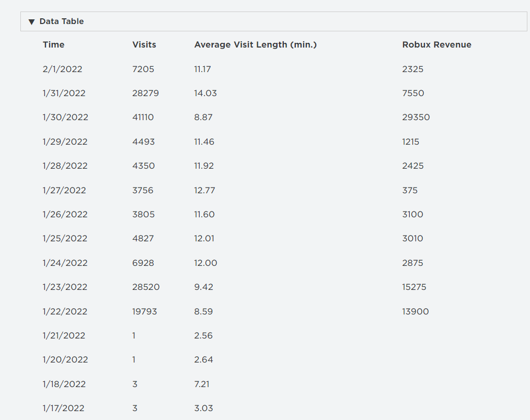Click Robux revenue value 29350

point(416,118)
